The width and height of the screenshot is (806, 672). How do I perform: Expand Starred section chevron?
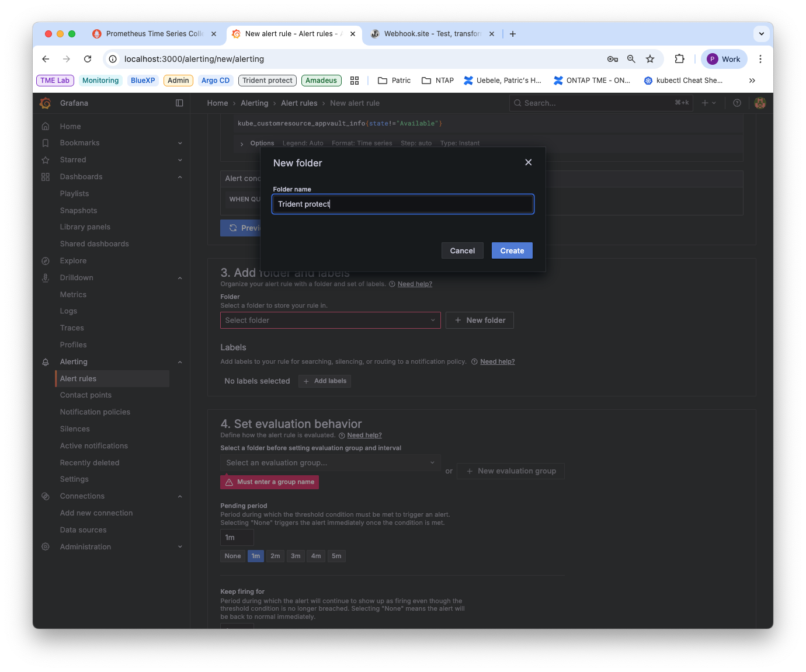click(180, 160)
